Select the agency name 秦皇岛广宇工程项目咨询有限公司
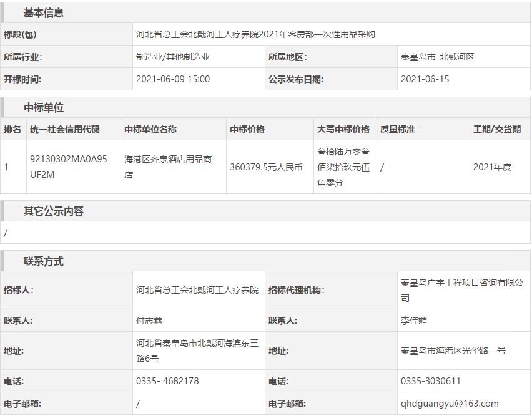 coord(461,290)
